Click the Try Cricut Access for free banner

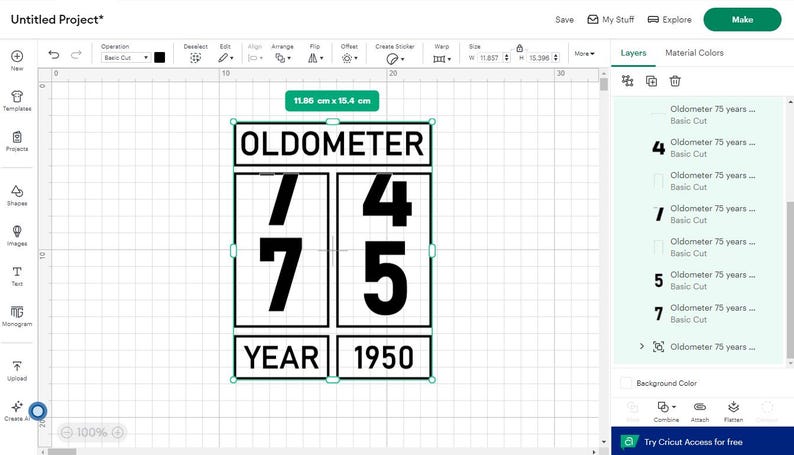pyautogui.click(x=702, y=441)
